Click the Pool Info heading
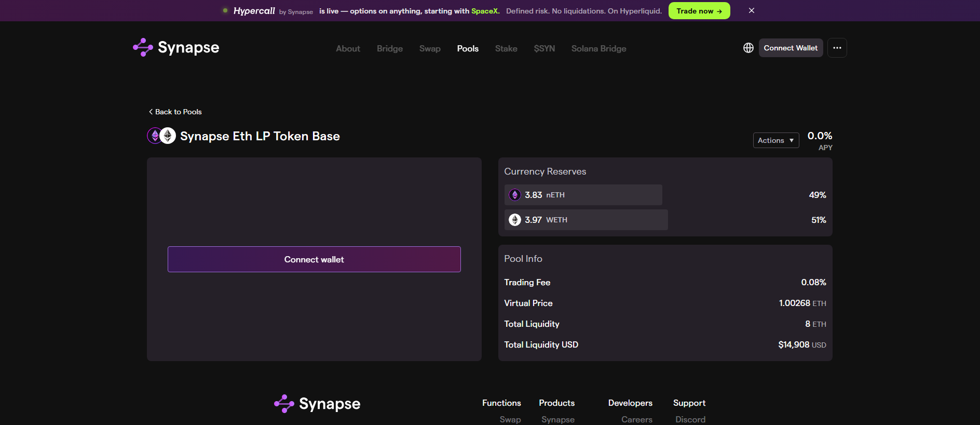This screenshot has width=980, height=425. tap(523, 259)
